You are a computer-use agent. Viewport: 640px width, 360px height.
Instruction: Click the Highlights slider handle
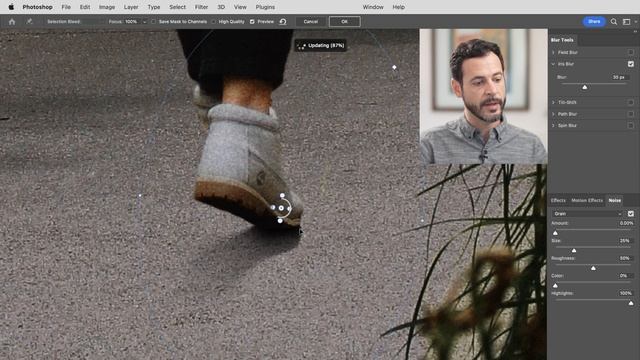tap(631, 303)
